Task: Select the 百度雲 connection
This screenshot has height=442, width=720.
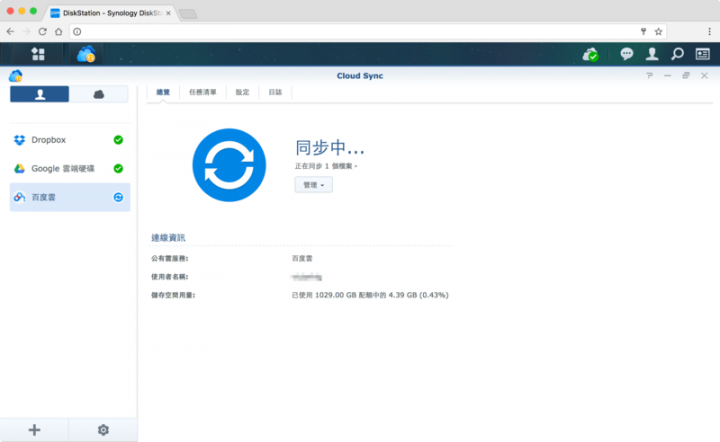Action: click(70, 197)
